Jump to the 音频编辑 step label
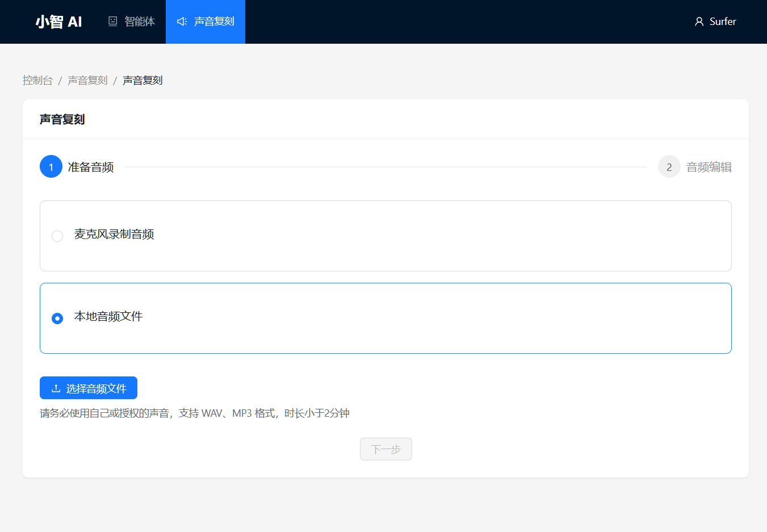 pyautogui.click(x=709, y=167)
